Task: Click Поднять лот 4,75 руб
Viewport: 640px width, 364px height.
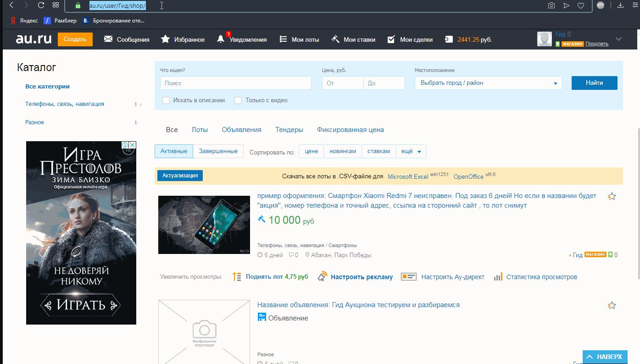Action: (277, 277)
